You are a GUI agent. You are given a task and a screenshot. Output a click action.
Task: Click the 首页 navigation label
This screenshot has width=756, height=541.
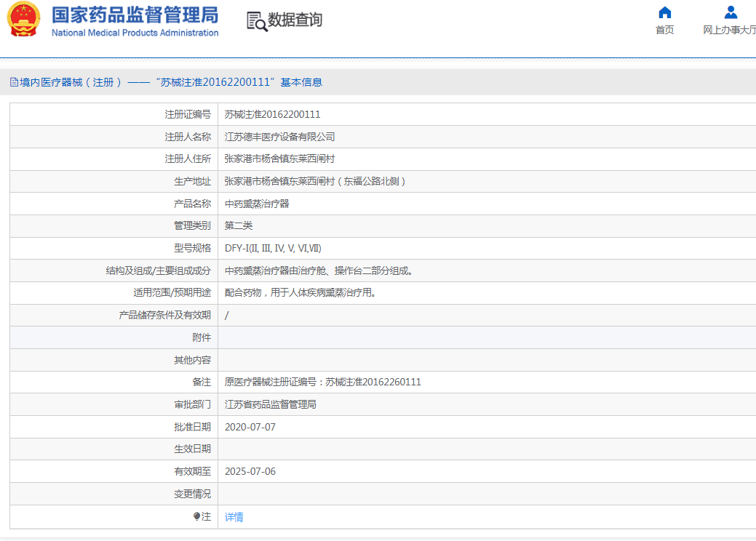point(665,30)
